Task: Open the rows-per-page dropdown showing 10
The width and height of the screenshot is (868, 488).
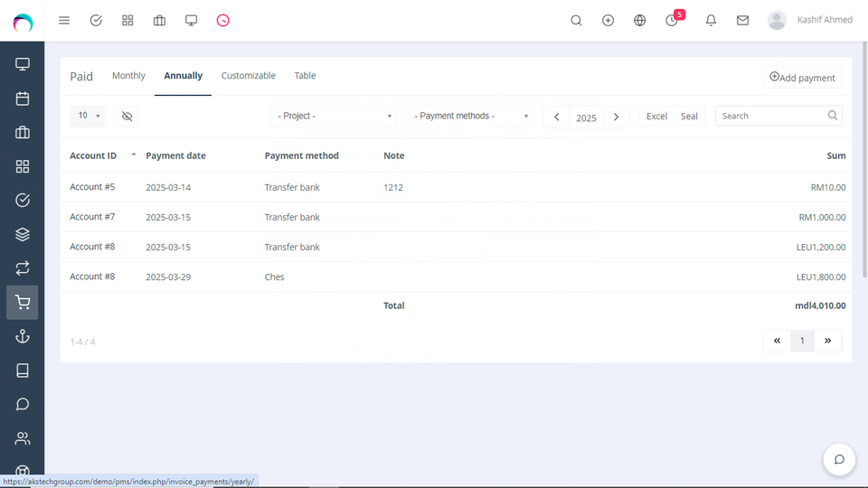Action: click(88, 116)
